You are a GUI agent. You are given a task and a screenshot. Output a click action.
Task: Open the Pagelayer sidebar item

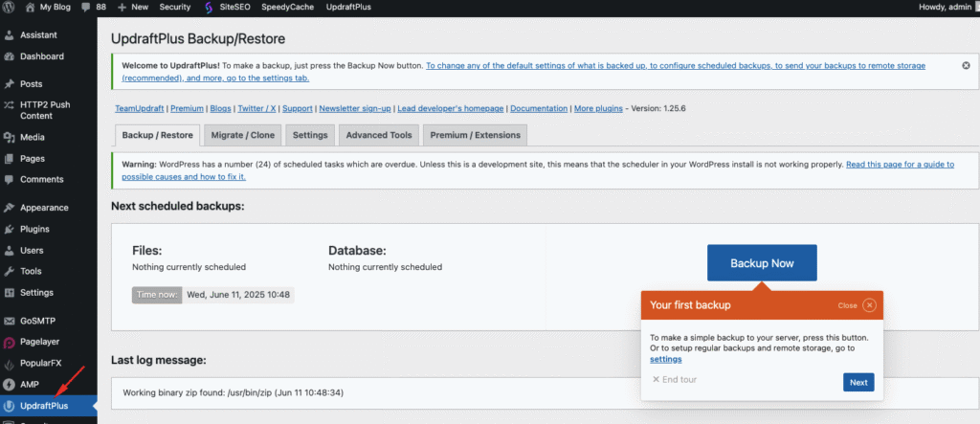pyautogui.click(x=39, y=342)
